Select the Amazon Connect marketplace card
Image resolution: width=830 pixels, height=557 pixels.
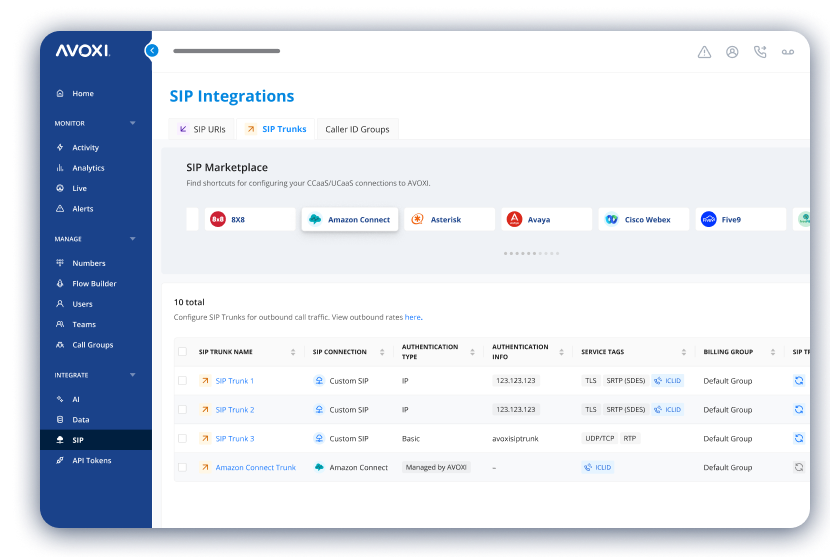[x=350, y=219]
